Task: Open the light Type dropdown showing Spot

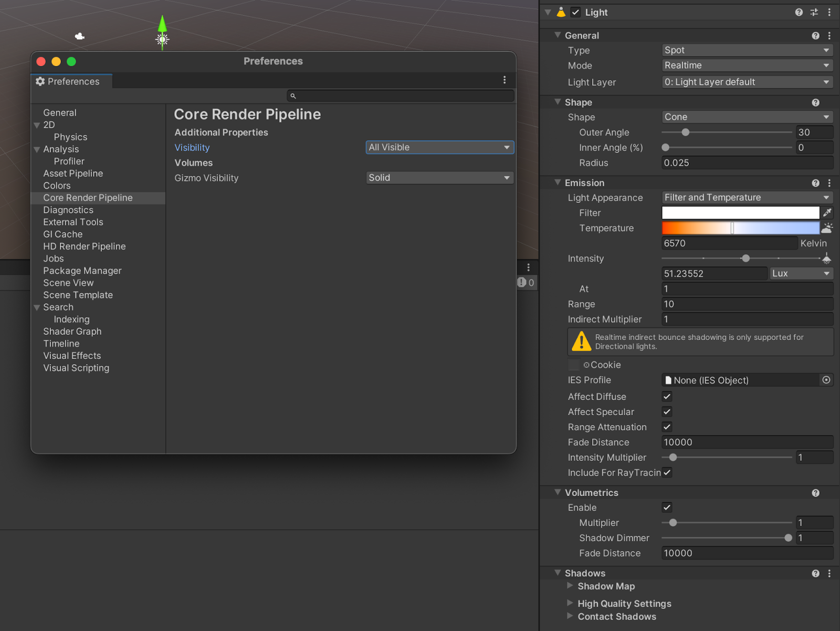Action: click(747, 50)
